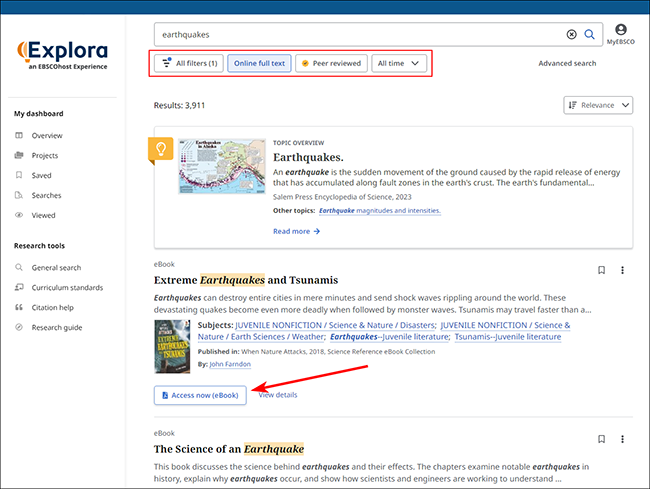Click Tsunamis--Juvenile literature subject link
This screenshot has height=489, width=650.
tap(508, 337)
